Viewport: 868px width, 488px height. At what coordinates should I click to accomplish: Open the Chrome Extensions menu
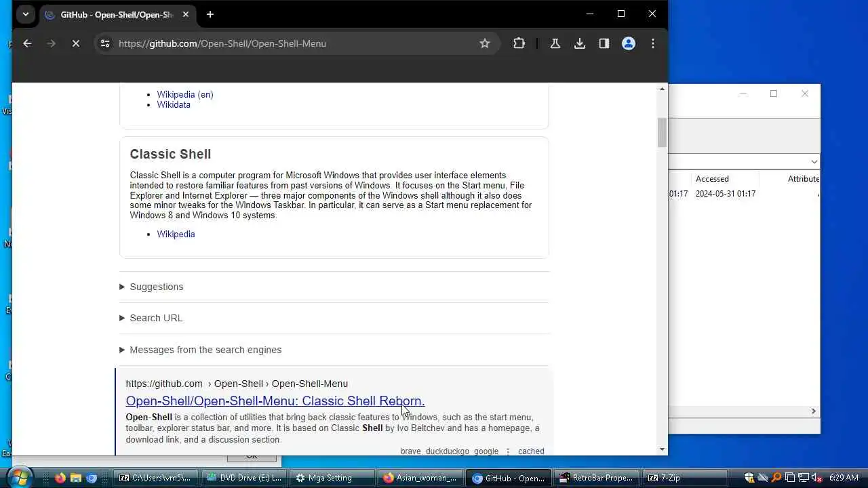(x=519, y=43)
